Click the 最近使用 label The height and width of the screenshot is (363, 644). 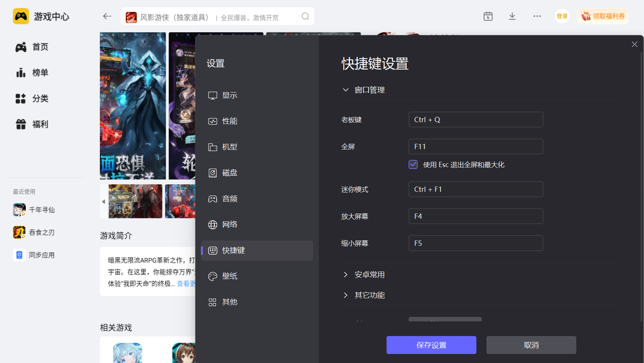pos(24,192)
